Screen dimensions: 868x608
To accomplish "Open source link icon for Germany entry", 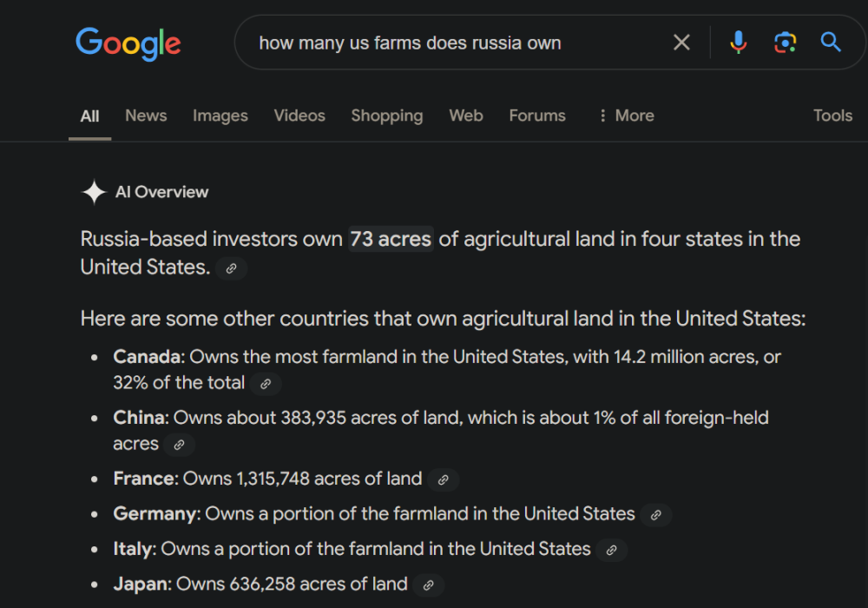I will pyautogui.click(x=655, y=515).
